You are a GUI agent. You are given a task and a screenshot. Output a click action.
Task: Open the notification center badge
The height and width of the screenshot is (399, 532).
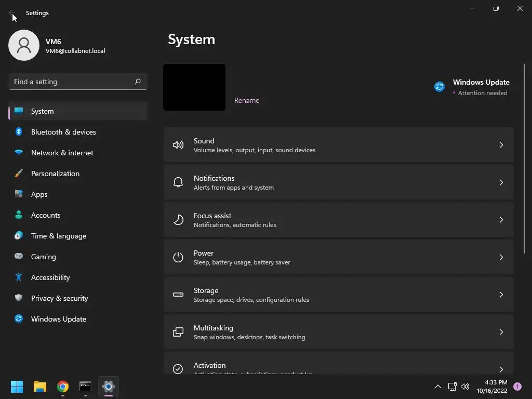pos(517,387)
